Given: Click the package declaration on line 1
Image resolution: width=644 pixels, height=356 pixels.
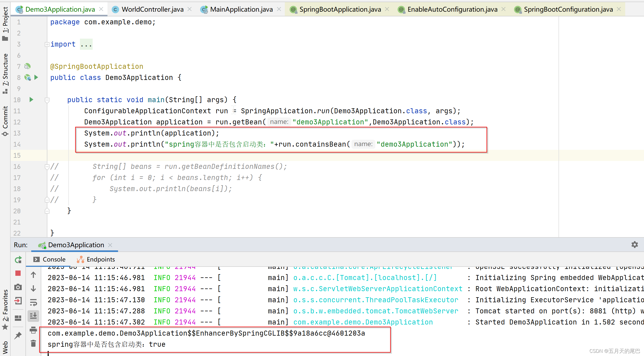Looking at the screenshot, I should (103, 22).
